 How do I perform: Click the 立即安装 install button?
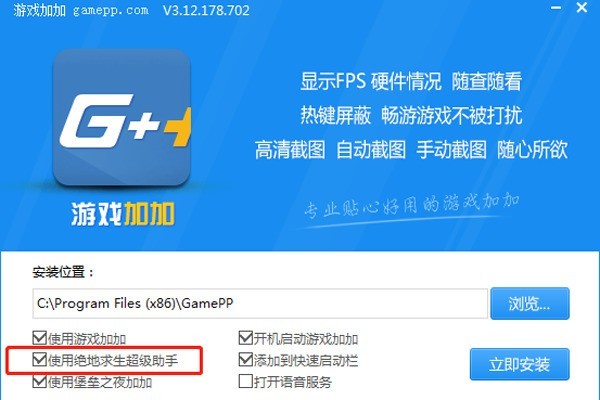(520, 364)
